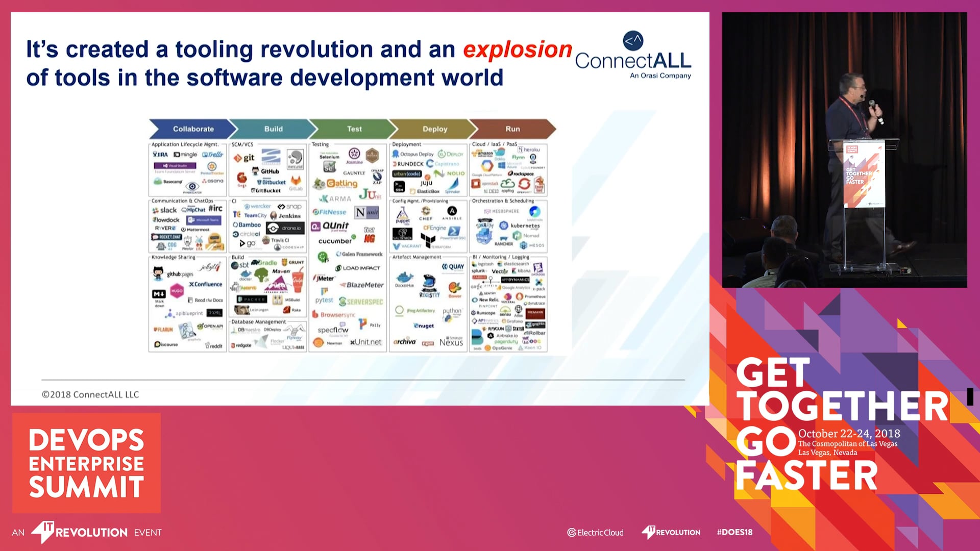Image resolution: width=980 pixels, height=551 pixels.
Task: Select the Nexus logo in Artefact Management
Action: [x=451, y=342]
